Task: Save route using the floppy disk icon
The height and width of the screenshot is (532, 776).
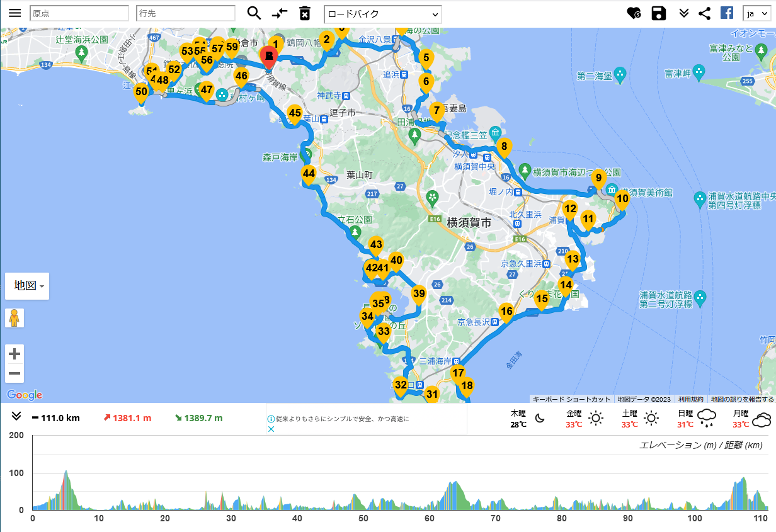Action: pyautogui.click(x=659, y=13)
